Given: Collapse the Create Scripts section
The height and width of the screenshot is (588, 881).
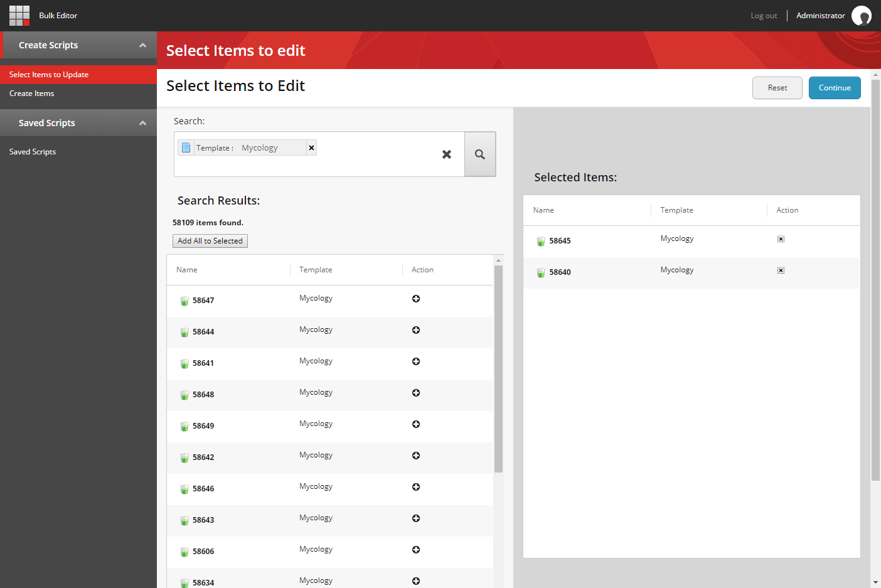Looking at the screenshot, I should 142,45.
